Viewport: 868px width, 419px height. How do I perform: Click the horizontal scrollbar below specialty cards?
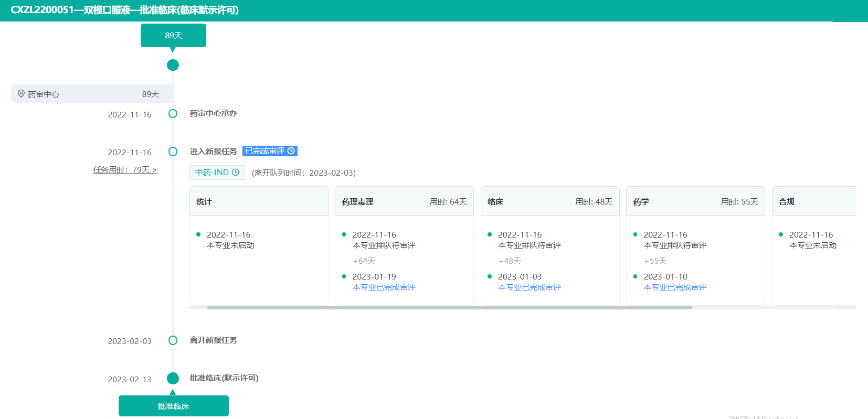449,308
